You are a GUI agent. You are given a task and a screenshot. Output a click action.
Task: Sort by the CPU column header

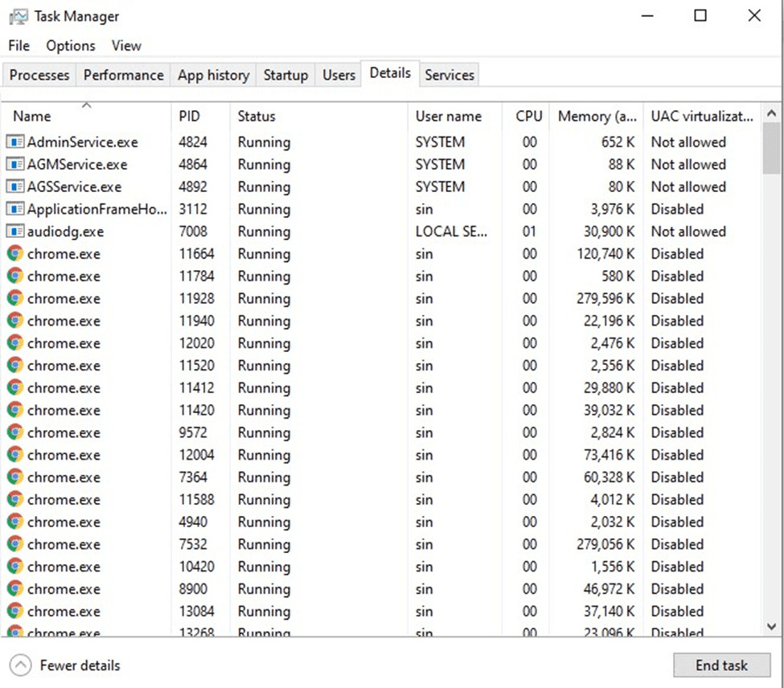point(526,116)
